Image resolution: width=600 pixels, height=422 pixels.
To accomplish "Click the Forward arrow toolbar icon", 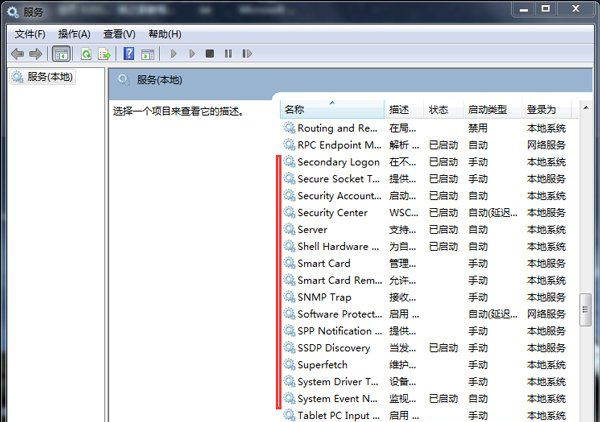I will click(36, 54).
